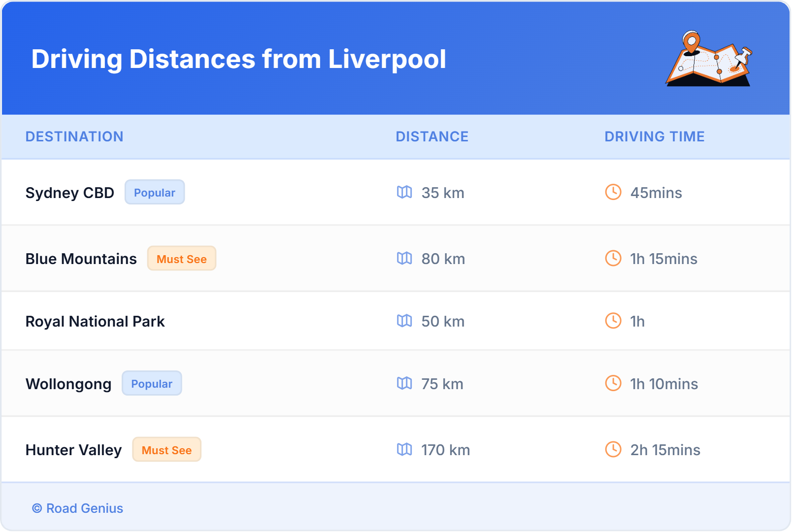The width and height of the screenshot is (792, 532).
Task: Click the 35 km distance value
Action: (443, 193)
